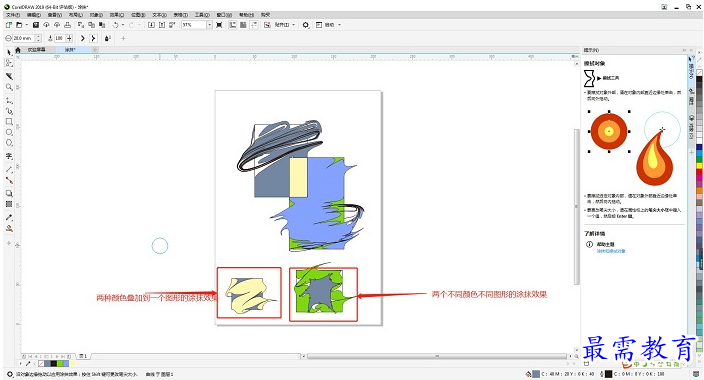Click the green swatch in document palette
The height and width of the screenshot is (380, 704).
(60, 363)
